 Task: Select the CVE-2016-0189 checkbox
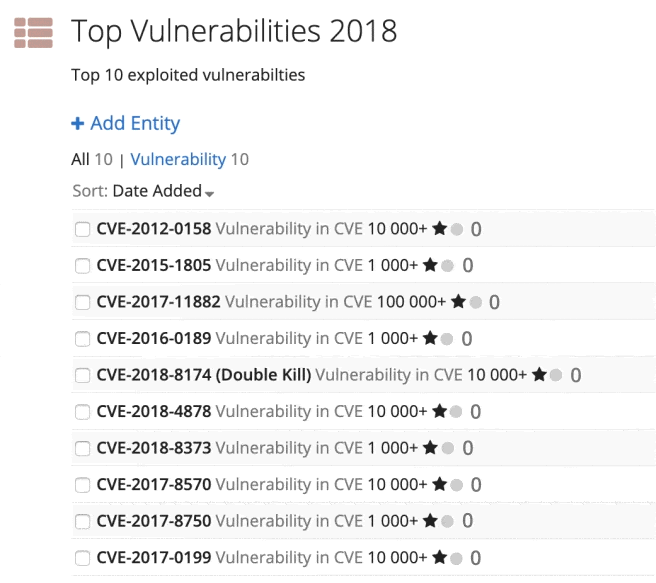coord(82,339)
